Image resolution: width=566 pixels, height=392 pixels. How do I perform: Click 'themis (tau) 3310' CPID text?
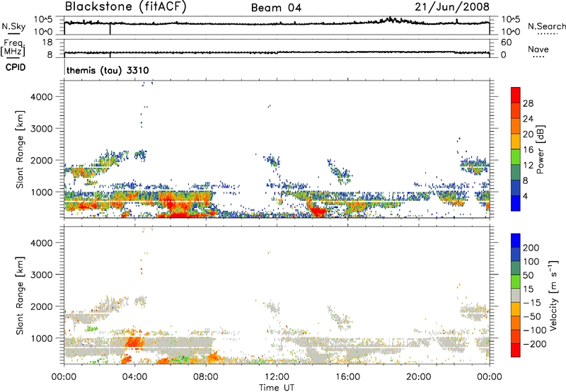(108, 70)
